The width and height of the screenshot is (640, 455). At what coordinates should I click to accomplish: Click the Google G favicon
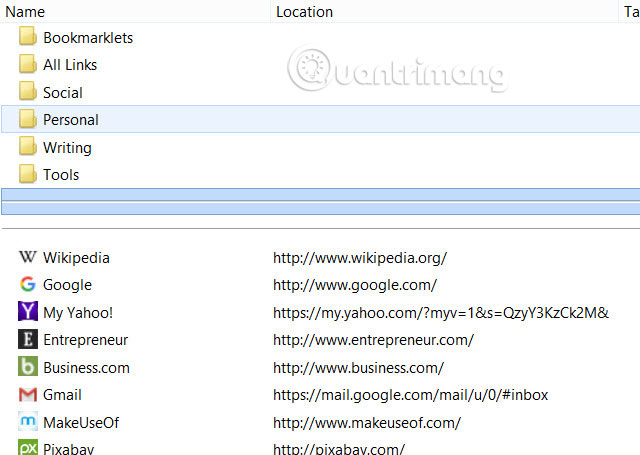point(28,284)
